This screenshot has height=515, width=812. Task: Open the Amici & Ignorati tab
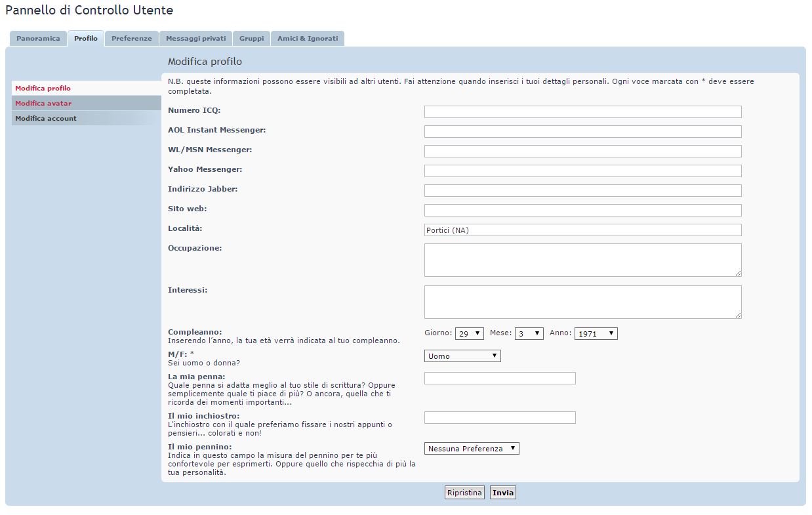pos(307,39)
